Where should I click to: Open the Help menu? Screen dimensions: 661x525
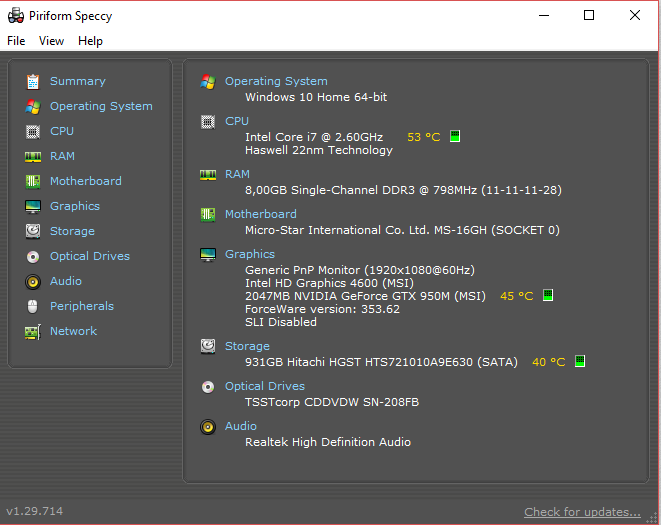[x=90, y=41]
